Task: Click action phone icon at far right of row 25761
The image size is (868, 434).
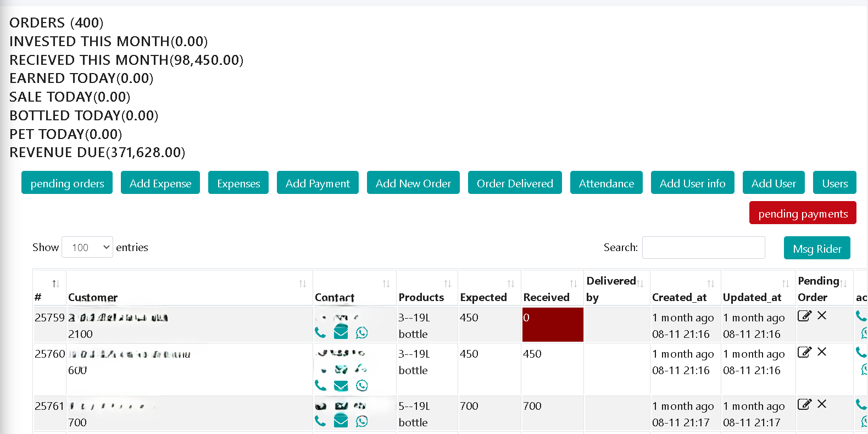Action: (x=861, y=404)
